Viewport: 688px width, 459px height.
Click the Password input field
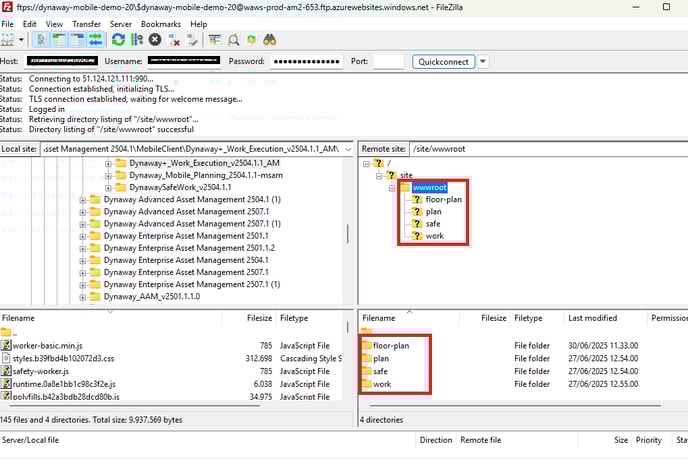point(306,61)
